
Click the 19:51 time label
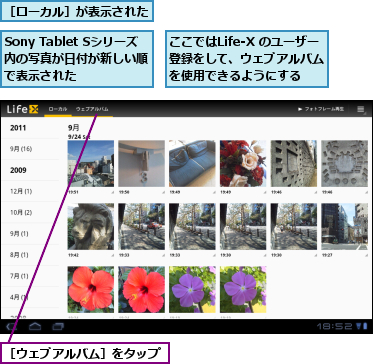[x=73, y=192]
